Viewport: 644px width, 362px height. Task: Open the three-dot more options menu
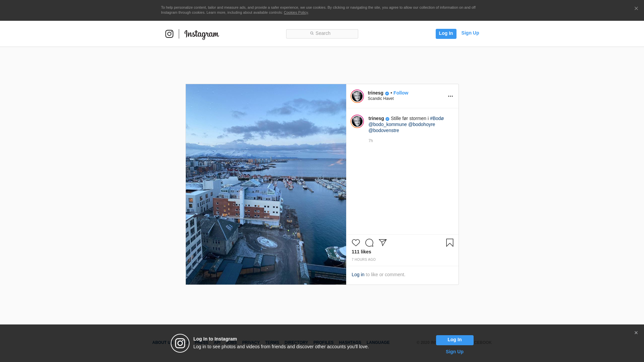pyautogui.click(x=450, y=96)
